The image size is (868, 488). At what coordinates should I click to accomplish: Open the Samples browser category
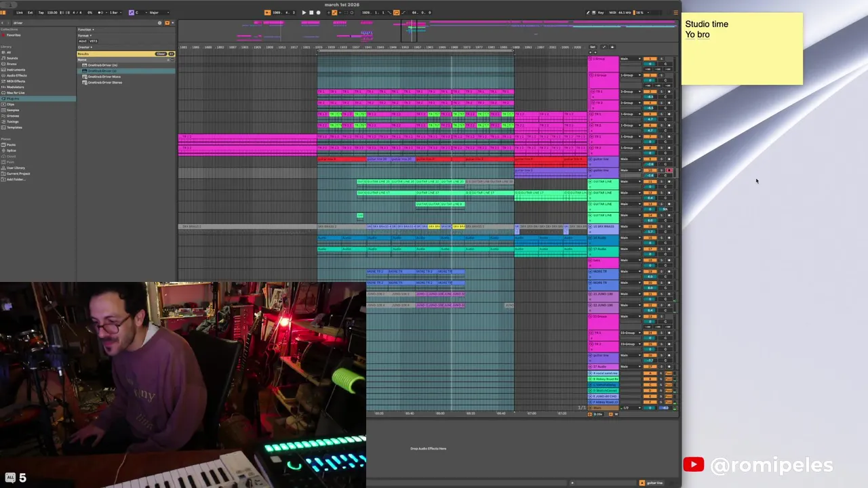(x=13, y=110)
